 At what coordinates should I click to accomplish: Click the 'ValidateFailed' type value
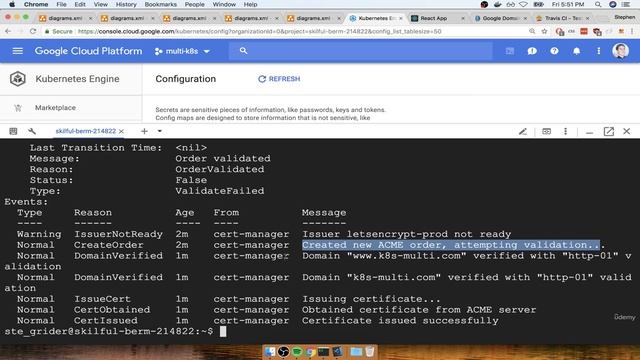tap(220, 191)
